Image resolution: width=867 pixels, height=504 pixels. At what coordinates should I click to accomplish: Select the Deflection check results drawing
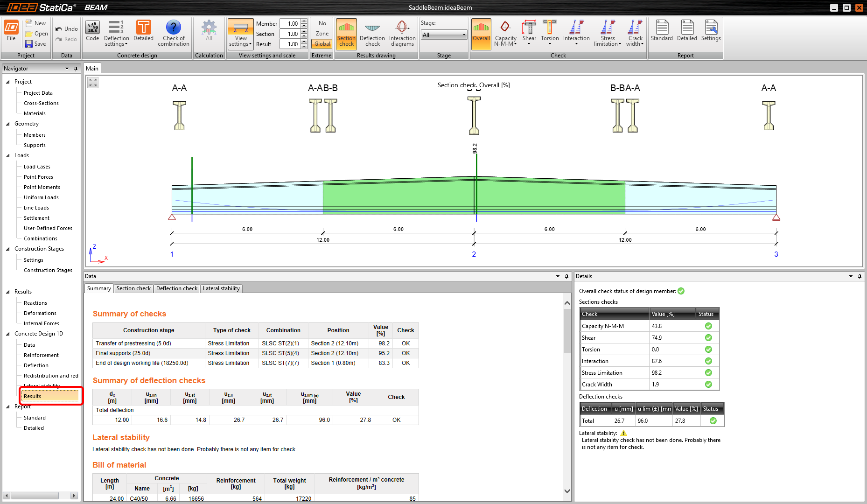tap(372, 33)
